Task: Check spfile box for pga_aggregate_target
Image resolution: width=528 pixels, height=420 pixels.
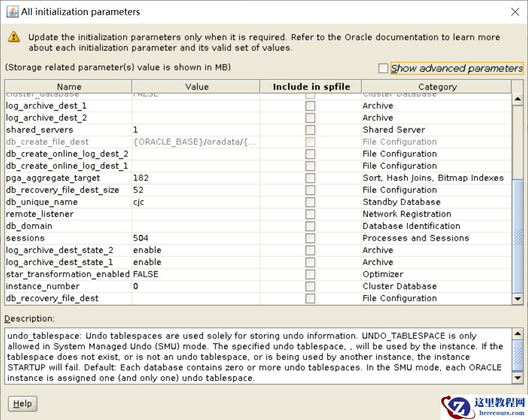Action: 310,178
